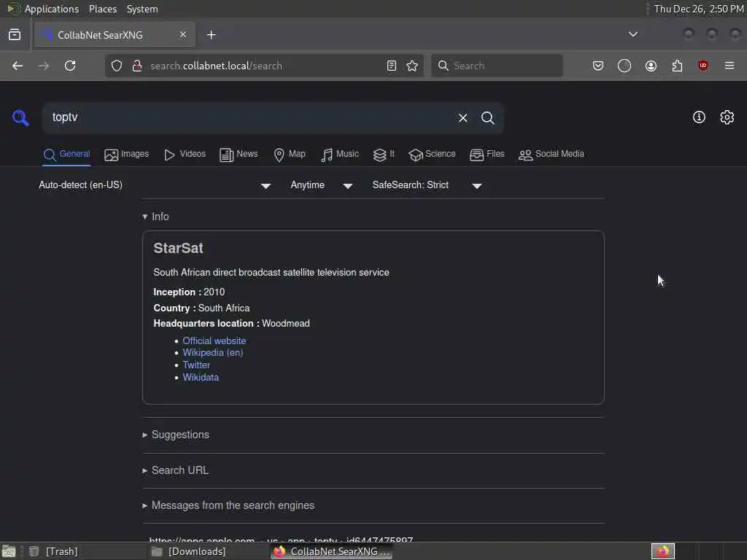Open Wikipedia (en) link
The height and width of the screenshot is (560, 747).
click(213, 353)
